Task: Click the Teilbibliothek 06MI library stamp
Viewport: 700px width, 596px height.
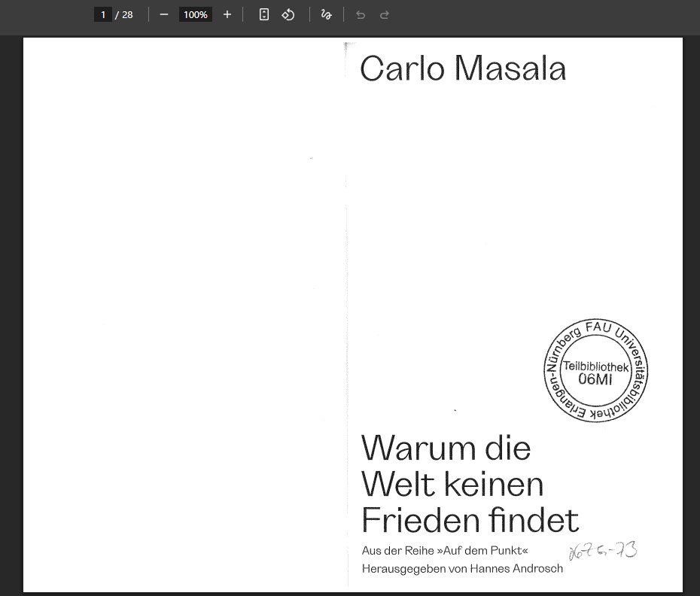Action: point(595,370)
